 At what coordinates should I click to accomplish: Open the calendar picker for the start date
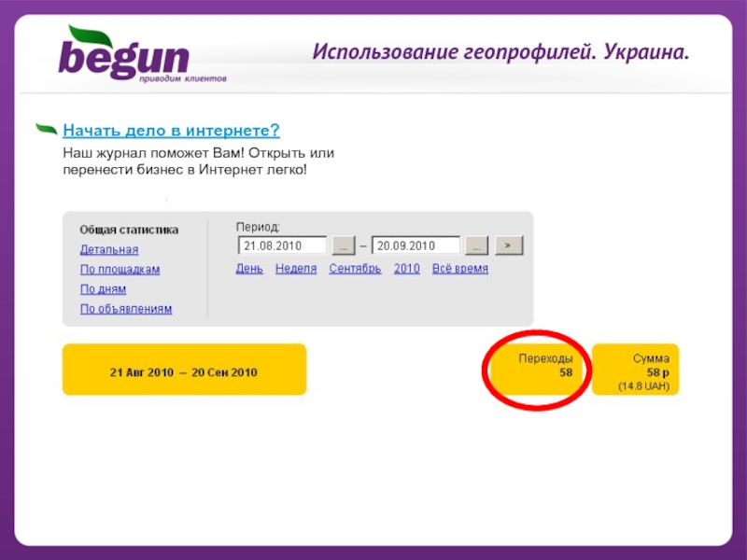tap(344, 245)
